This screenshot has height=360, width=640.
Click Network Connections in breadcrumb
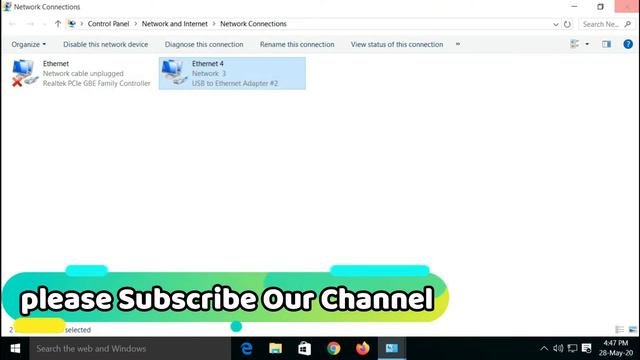(253, 24)
